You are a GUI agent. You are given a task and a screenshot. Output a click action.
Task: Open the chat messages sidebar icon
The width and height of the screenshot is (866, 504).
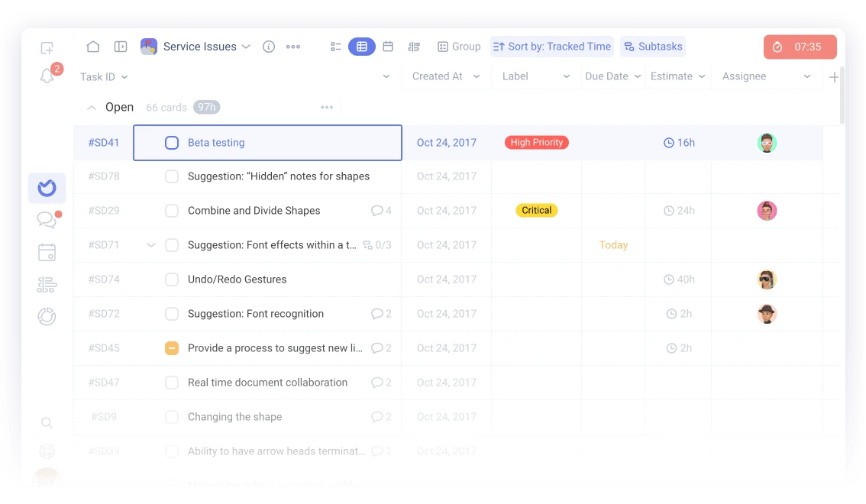47,220
